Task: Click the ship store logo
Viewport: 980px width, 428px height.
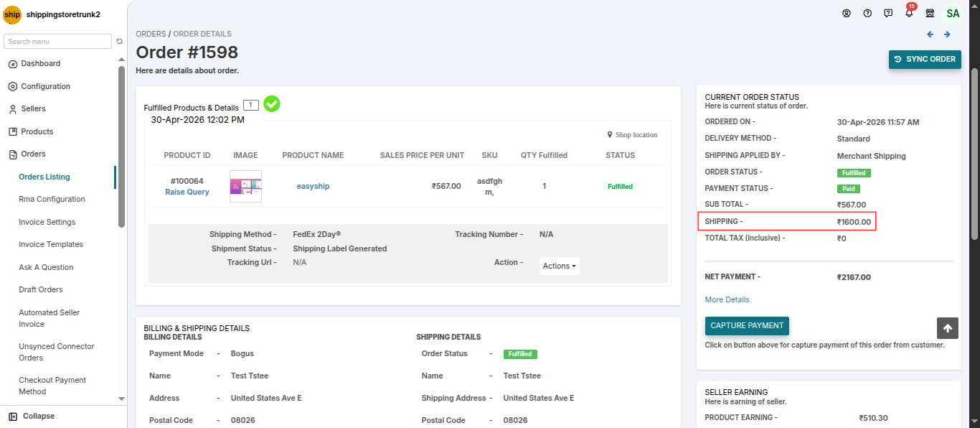Action: click(x=12, y=14)
